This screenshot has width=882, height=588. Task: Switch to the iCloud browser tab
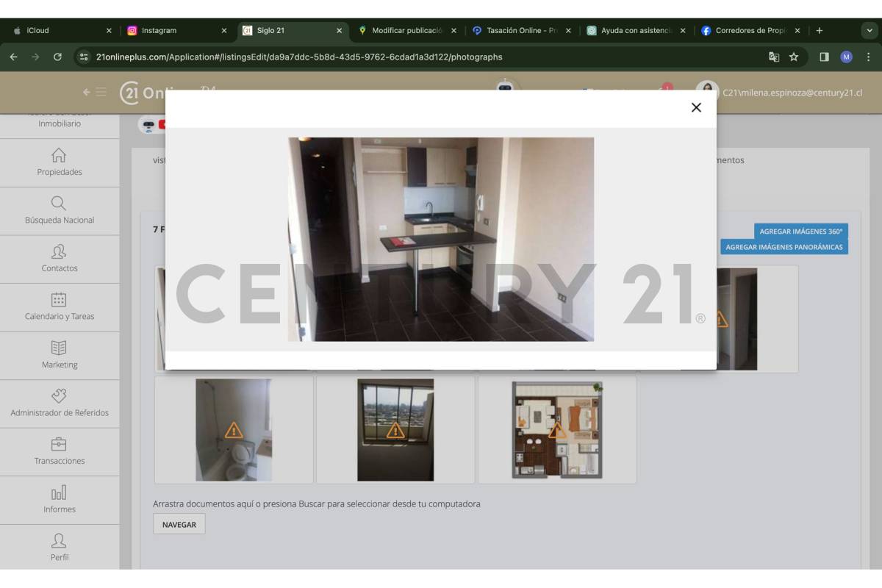click(x=62, y=31)
